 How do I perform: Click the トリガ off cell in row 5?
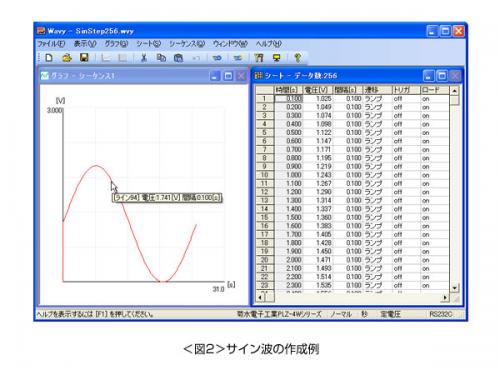pyautogui.click(x=406, y=133)
